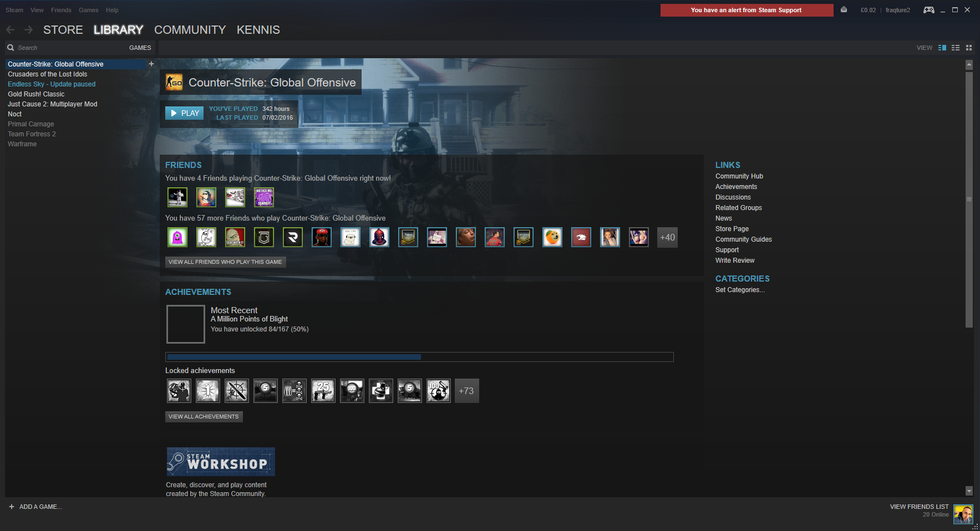Open the View menu
Screen dimensions: 980x531
point(37,10)
